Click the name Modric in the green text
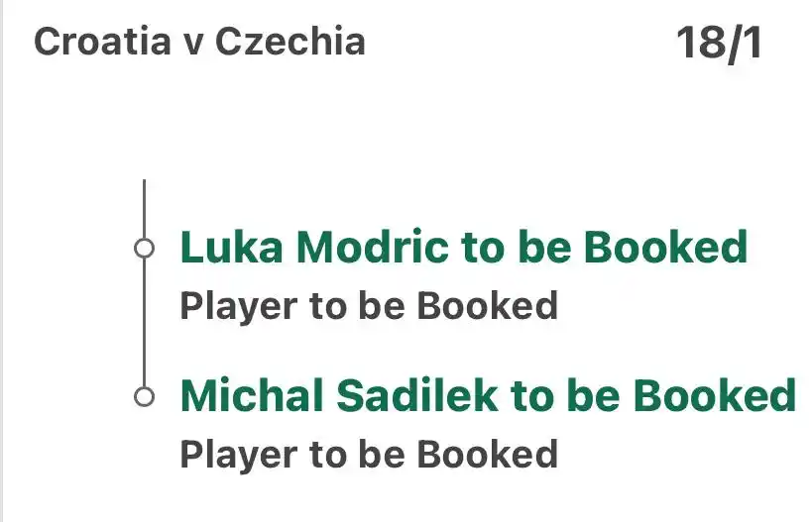Image resolution: width=812 pixels, height=522 pixels. point(373,248)
